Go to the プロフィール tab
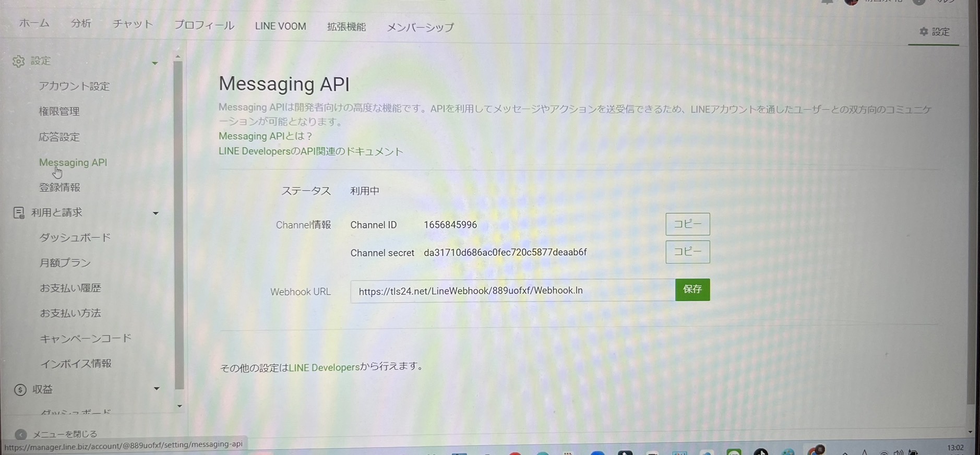Viewport: 980px width, 455px height. click(204, 25)
